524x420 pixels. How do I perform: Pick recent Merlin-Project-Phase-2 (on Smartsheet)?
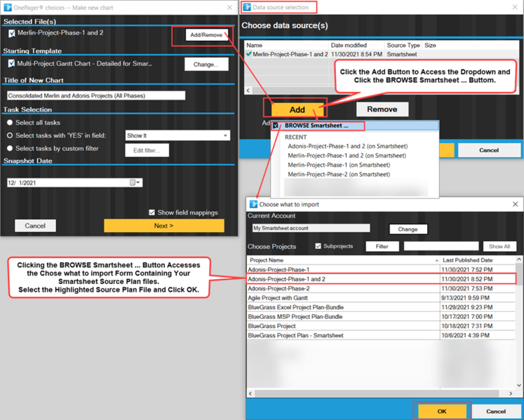click(x=339, y=174)
